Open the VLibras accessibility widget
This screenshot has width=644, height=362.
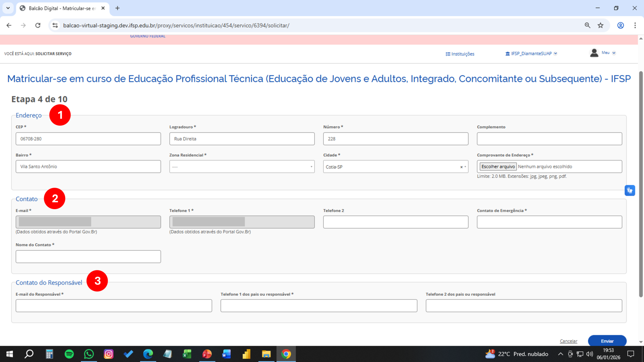tap(630, 190)
